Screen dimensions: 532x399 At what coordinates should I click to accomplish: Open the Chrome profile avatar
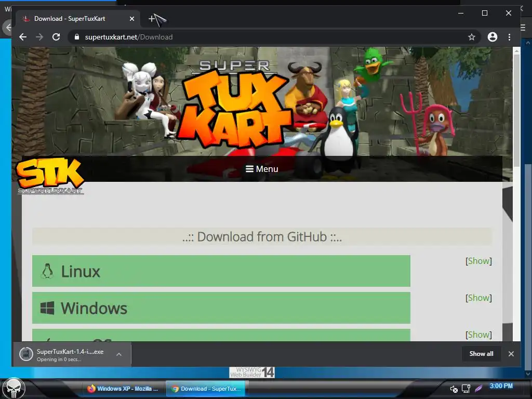(x=493, y=37)
